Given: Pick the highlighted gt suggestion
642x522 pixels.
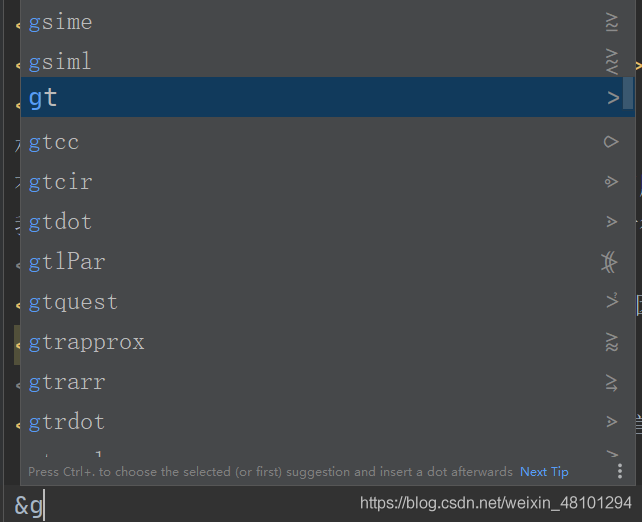Looking at the screenshot, I should (328, 97).
